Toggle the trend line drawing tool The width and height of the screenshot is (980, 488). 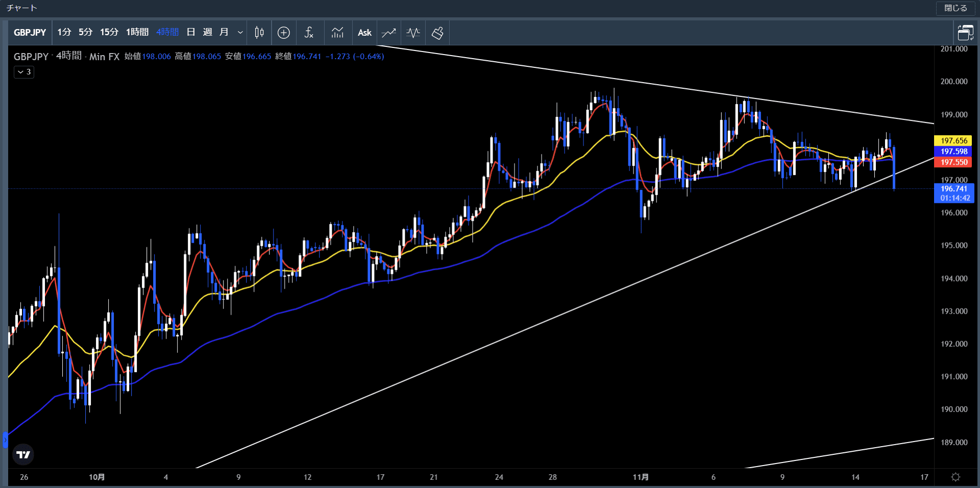(x=389, y=33)
